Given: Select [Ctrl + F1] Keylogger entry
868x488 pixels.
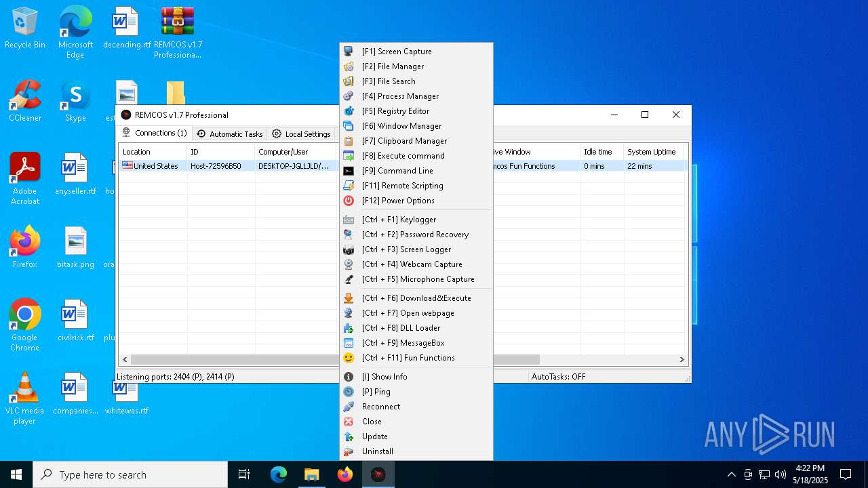Looking at the screenshot, I should pyautogui.click(x=416, y=220).
